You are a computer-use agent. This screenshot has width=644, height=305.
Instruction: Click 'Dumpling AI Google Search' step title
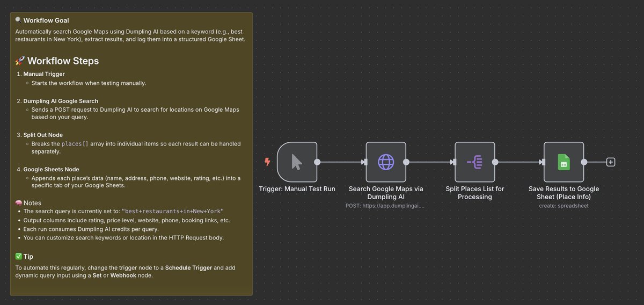[61, 101]
